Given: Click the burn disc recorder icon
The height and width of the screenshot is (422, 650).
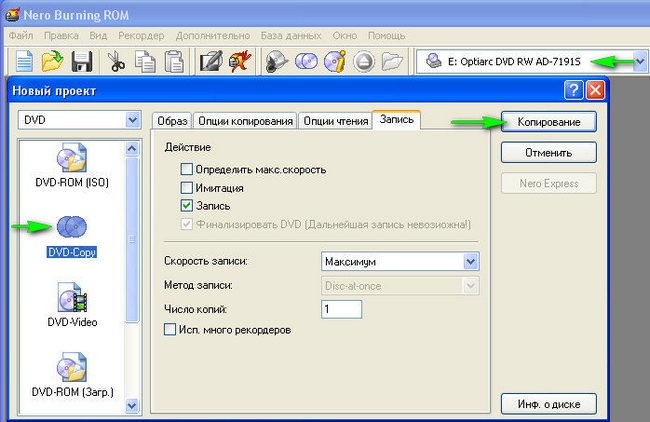Looking at the screenshot, I should pyautogui.click(x=276, y=61).
